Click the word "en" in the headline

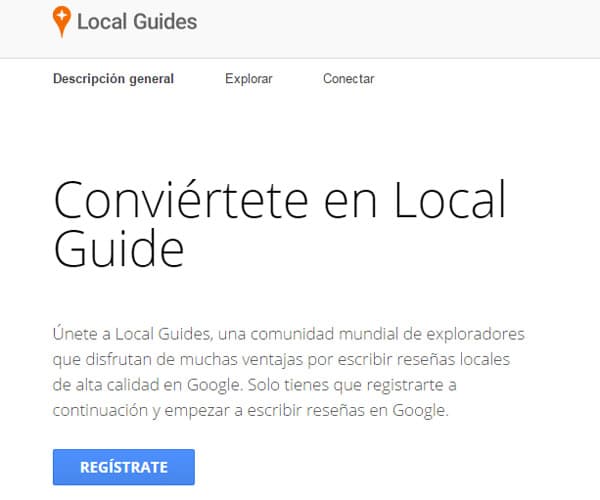pos(348,202)
